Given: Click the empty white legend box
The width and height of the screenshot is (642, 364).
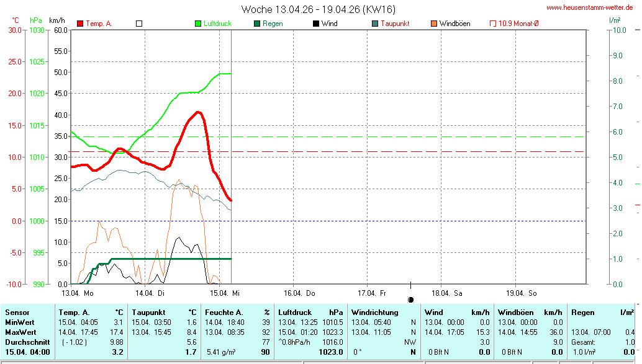Looking at the screenshot, I should click(x=139, y=24).
